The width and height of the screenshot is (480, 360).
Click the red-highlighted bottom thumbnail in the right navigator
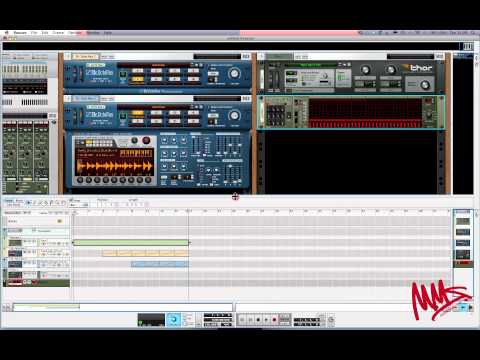pyautogui.click(x=463, y=264)
